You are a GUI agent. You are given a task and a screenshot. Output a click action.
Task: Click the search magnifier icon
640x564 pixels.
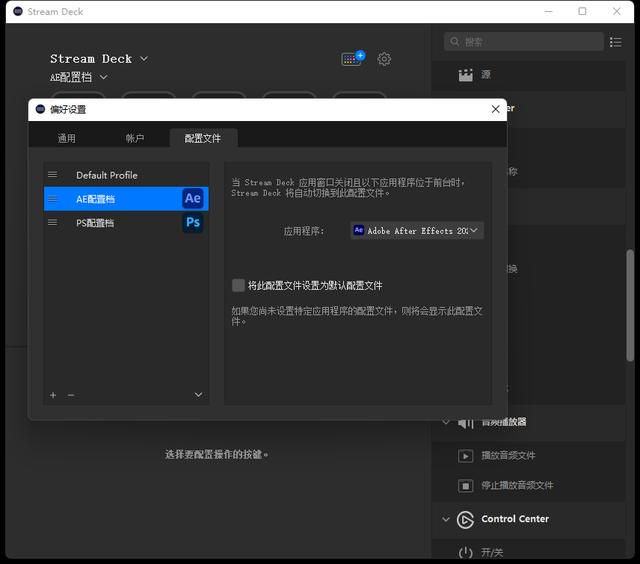click(x=454, y=42)
